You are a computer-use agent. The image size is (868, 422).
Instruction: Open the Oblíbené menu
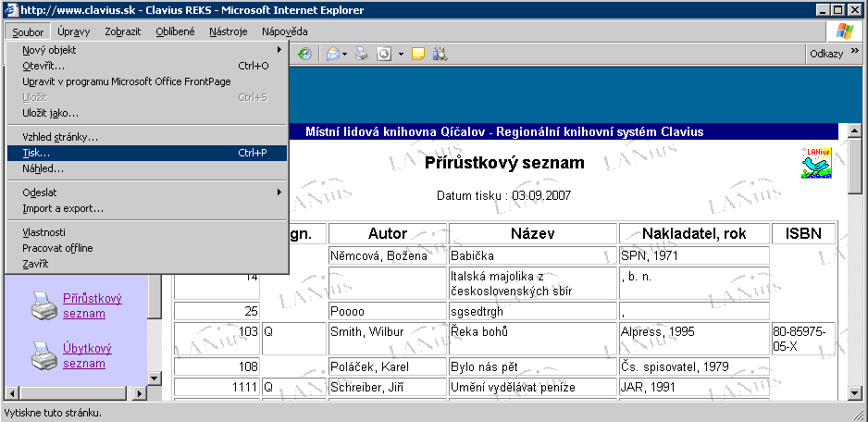[x=175, y=31]
